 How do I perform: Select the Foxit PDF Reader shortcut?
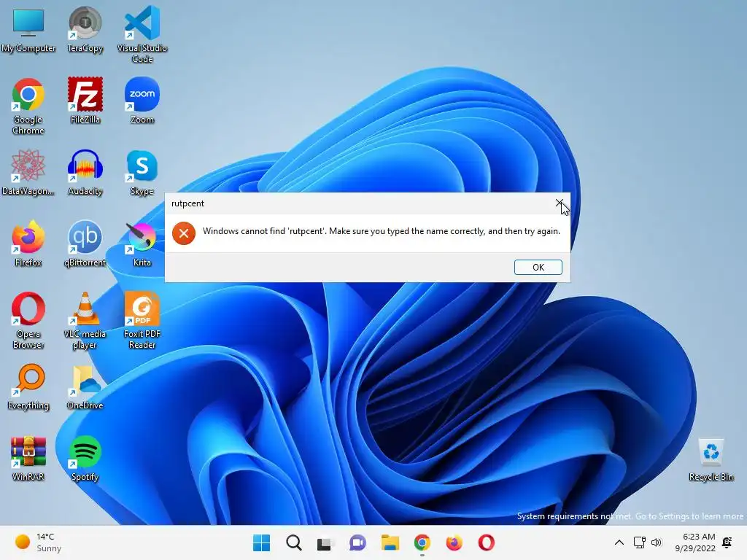142,321
